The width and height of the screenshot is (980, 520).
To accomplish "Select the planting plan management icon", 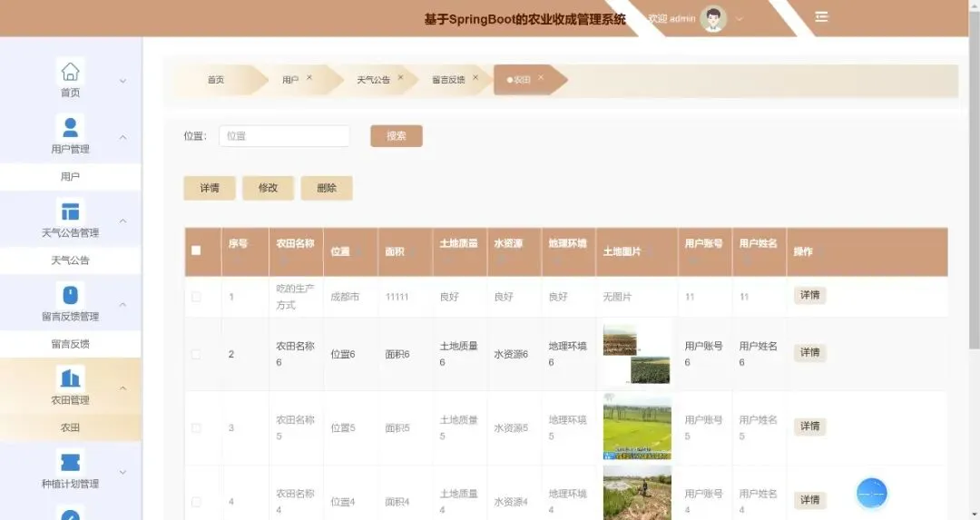I will (x=70, y=462).
